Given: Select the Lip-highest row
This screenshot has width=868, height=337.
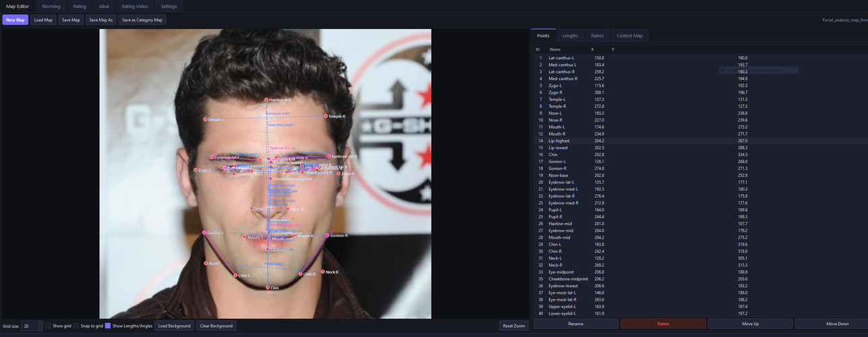Looking at the screenshot, I should pos(700,141).
